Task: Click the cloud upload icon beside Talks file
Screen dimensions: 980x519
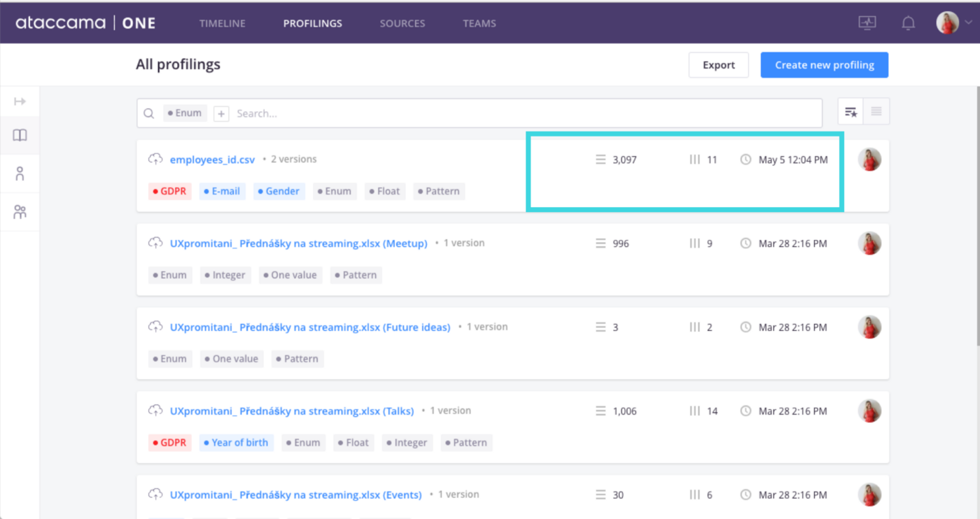Action: coord(155,411)
